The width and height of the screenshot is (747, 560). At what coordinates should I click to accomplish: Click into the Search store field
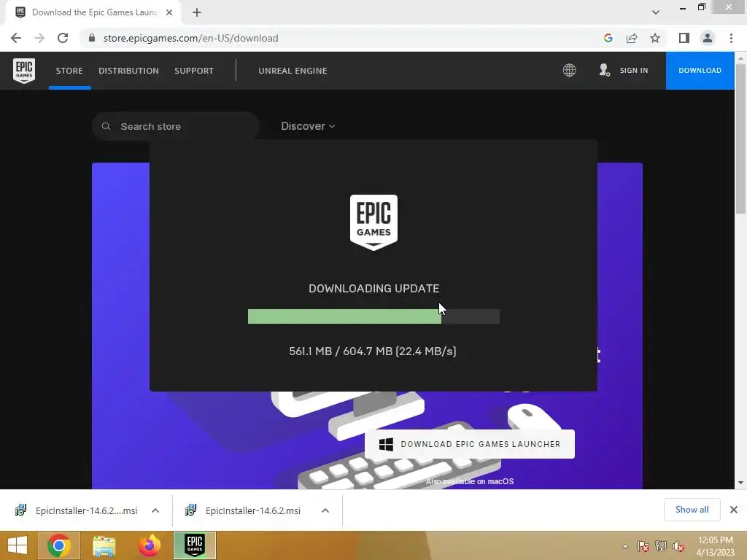(x=175, y=126)
